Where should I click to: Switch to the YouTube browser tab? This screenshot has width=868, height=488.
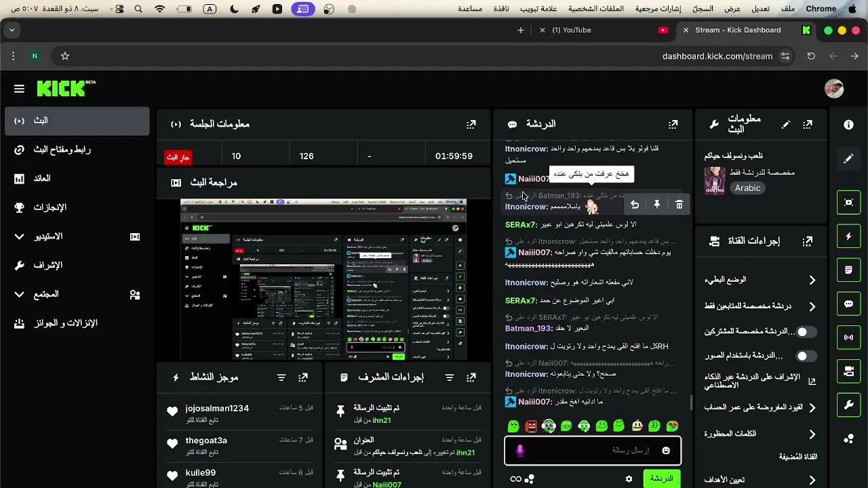click(602, 30)
